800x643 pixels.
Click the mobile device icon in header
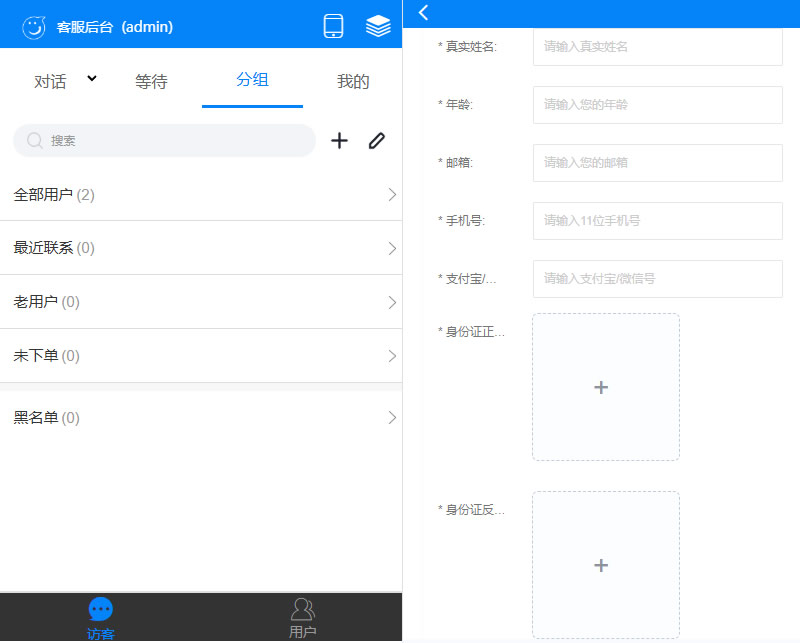click(x=333, y=27)
